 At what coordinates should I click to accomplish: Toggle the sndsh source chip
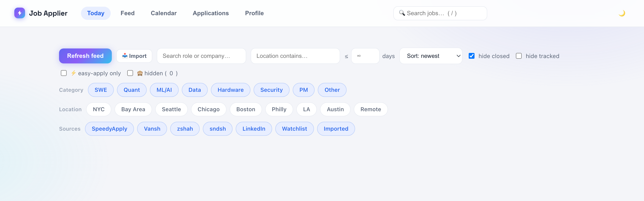218,129
